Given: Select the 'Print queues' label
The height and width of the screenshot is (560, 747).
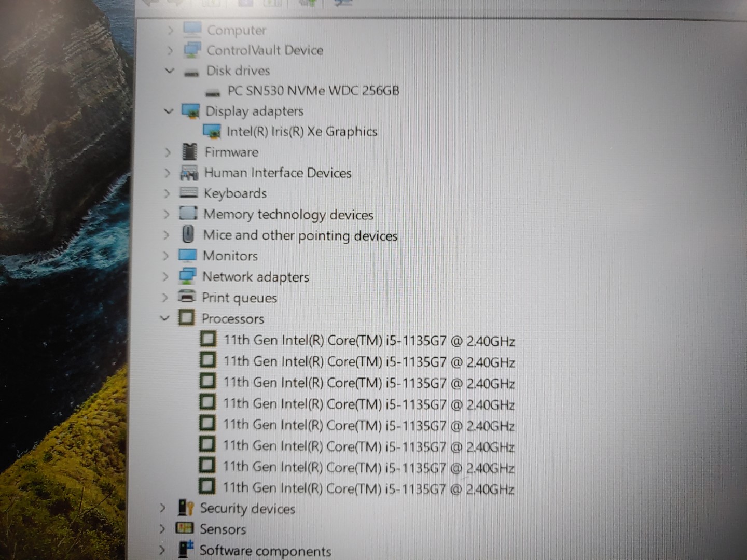Looking at the screenshot, I should click(x=240, y=298).
